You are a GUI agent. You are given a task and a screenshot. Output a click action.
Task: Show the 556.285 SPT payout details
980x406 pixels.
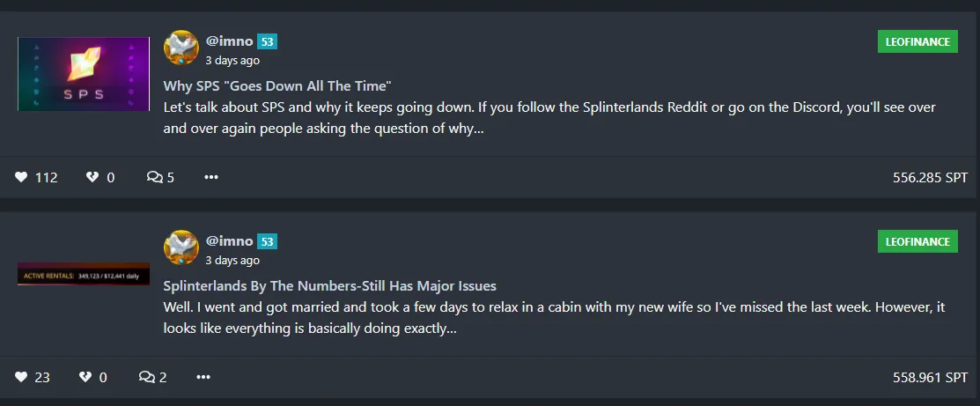click(930, 178)
